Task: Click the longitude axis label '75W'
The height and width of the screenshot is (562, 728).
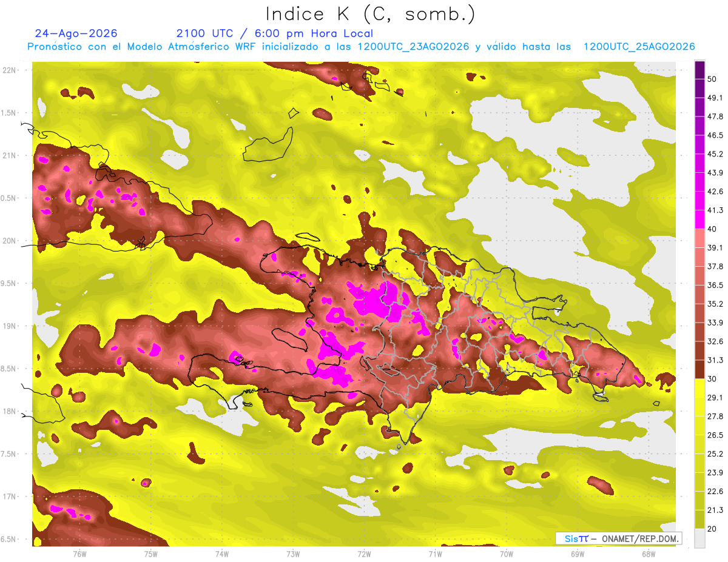Action: 151,554
